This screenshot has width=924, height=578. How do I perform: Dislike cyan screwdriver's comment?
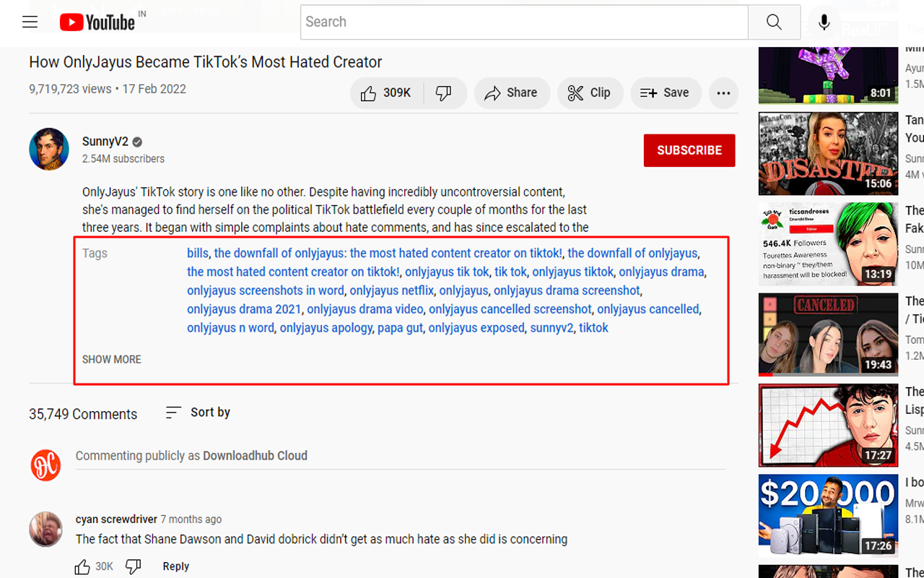coord(133,566)
